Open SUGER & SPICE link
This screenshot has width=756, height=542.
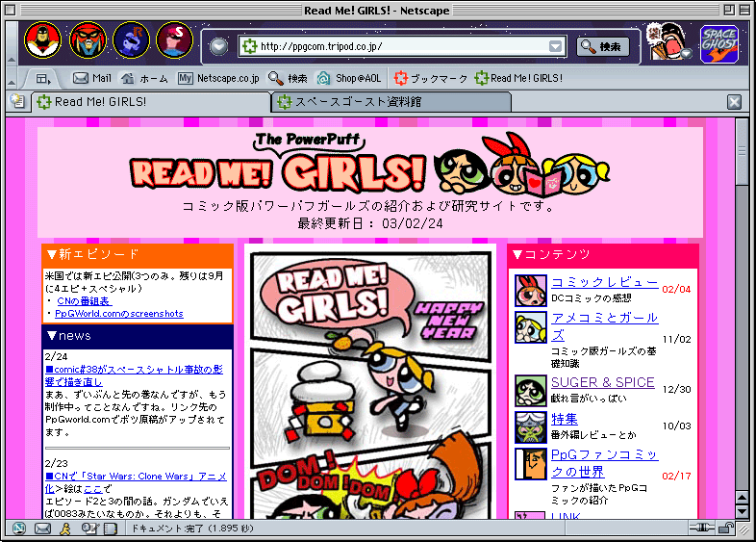point(603,382)
